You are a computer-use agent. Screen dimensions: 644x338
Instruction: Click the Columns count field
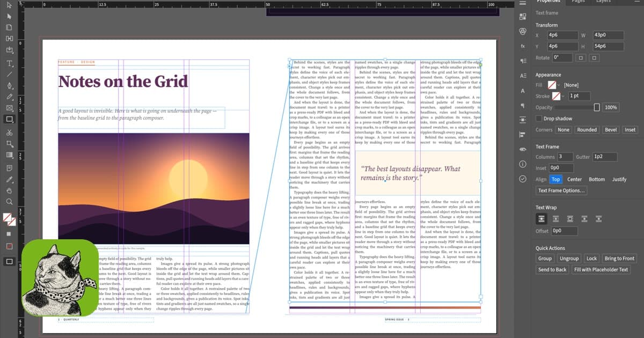pyautogui.click(x=565, y=157)
